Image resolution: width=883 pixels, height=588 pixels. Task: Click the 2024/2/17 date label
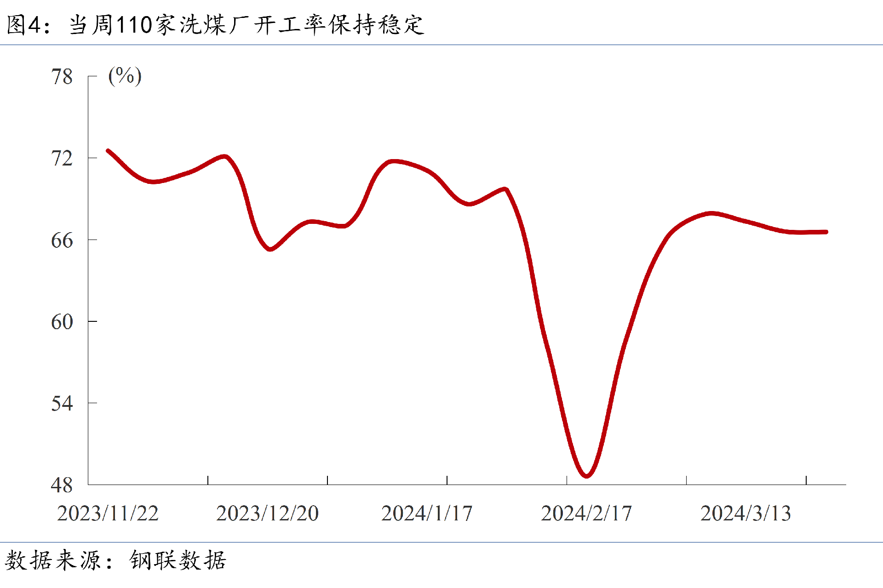point(586,514)
